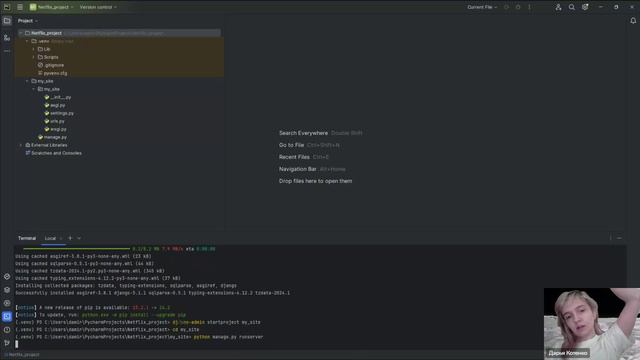The image size is (640, 360).
Task: Open the Project tool window icon in left sidebar
Action: [x=7, y=21]
